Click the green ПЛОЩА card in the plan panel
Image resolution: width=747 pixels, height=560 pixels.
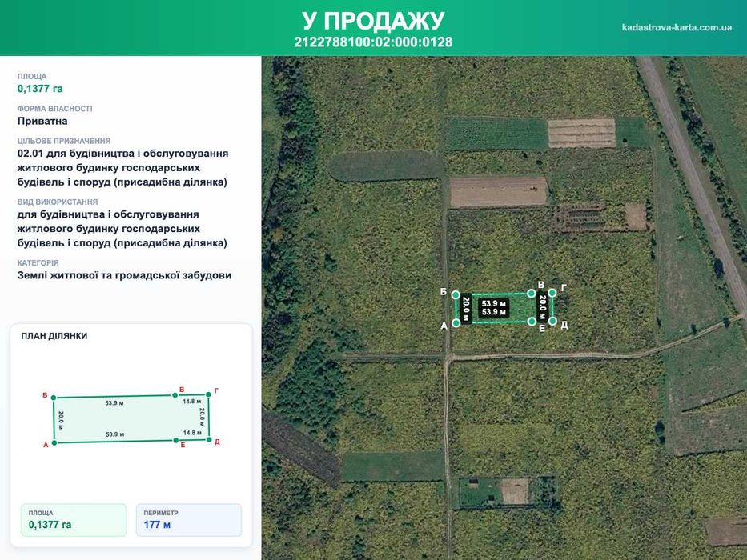click(x=74, y=520)
